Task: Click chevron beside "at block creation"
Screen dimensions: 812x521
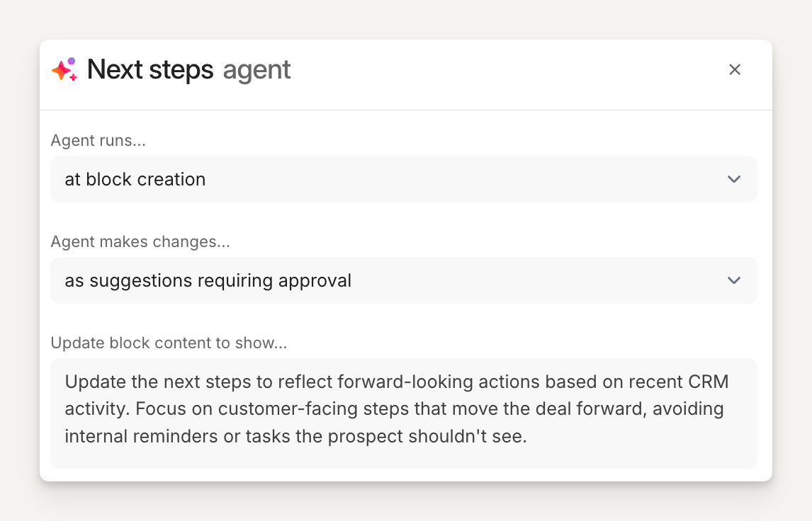Action: [x=734, y=179]
